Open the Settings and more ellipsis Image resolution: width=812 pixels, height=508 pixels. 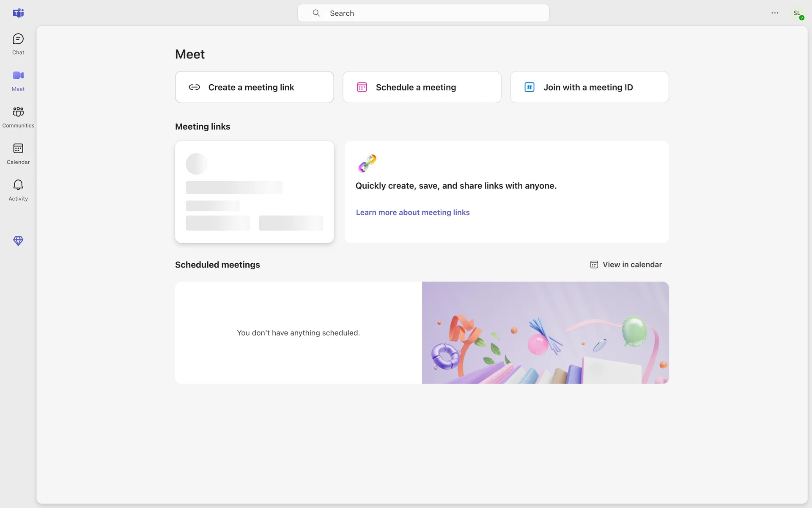click(x=775, y=13)
